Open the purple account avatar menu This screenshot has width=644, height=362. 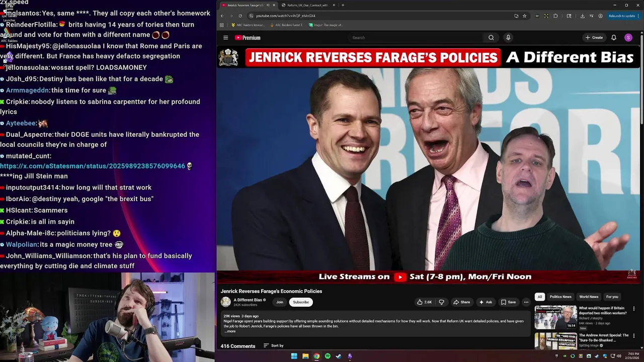628,38
